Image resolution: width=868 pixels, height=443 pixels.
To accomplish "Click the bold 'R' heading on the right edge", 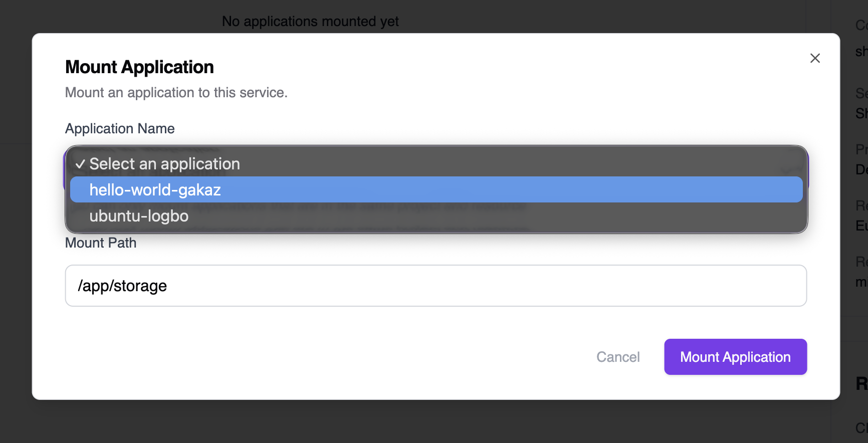I will 861,384.
